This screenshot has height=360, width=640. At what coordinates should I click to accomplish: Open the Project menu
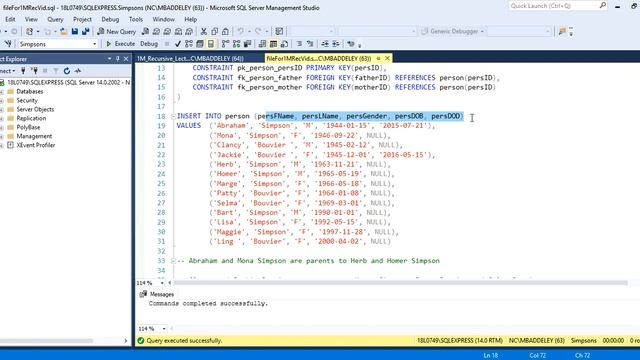(82, 19)
